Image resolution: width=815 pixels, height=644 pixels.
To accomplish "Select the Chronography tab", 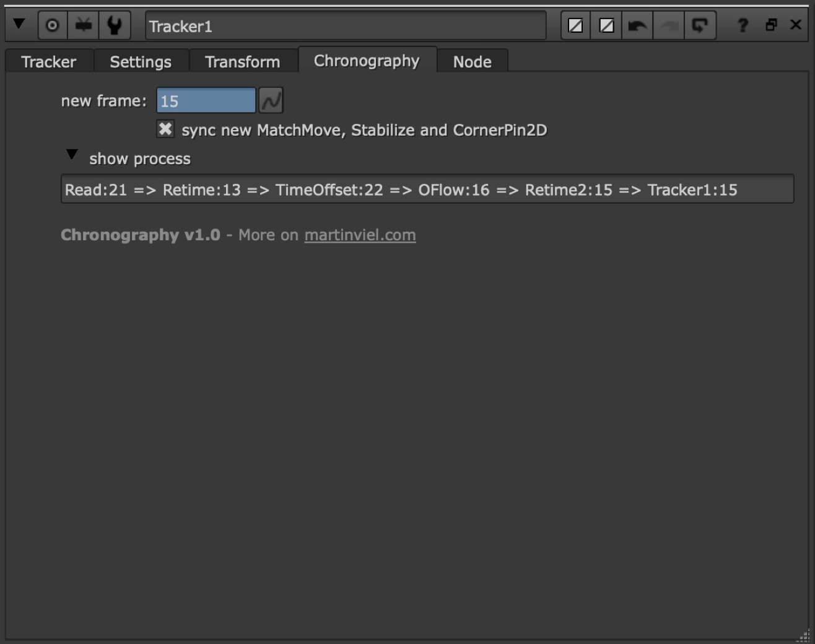I will click(367, 60).
